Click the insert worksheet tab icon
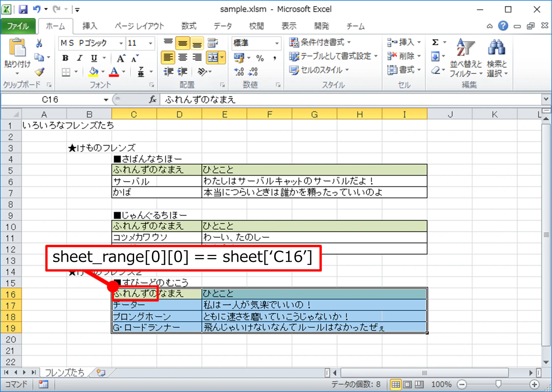 click(x=100, y=373)
